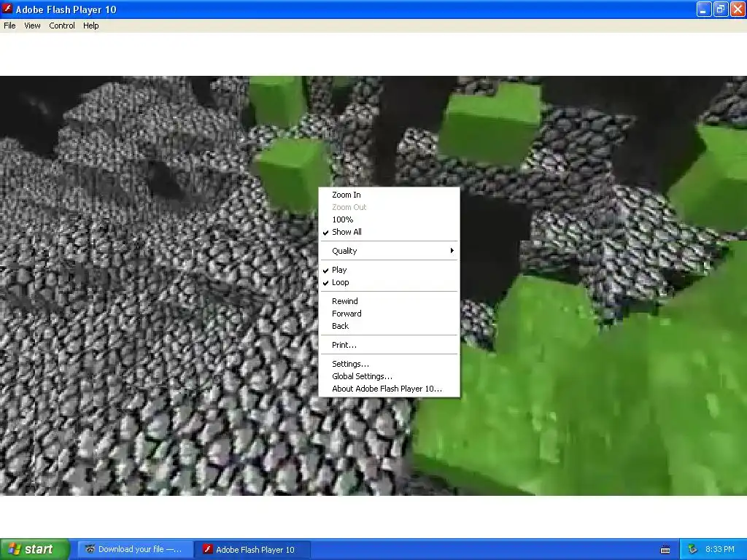Toggle the Show All checked option

[x=390, y=232]
